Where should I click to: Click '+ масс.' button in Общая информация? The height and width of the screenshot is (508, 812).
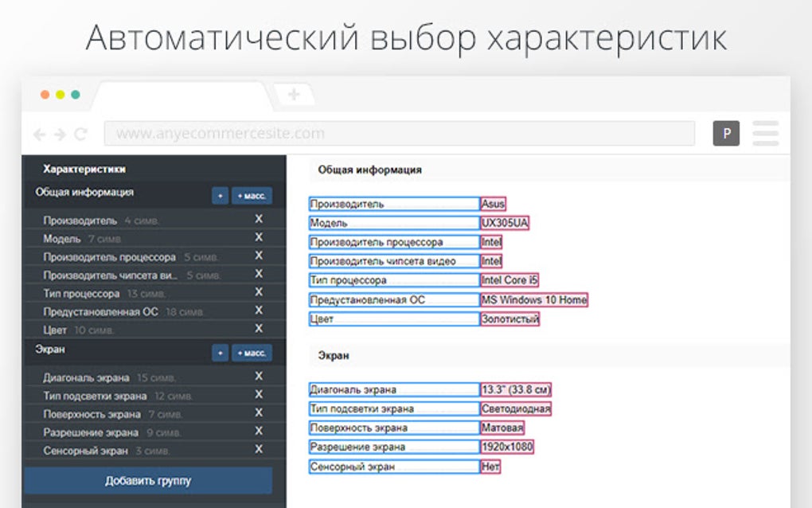(x=252, y=196)
